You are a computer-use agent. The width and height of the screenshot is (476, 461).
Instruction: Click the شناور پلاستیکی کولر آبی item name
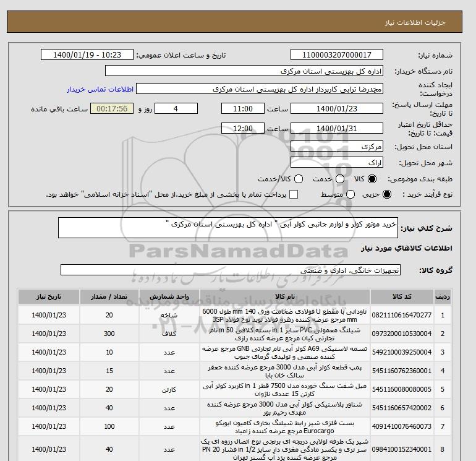[x=285, y=408]
